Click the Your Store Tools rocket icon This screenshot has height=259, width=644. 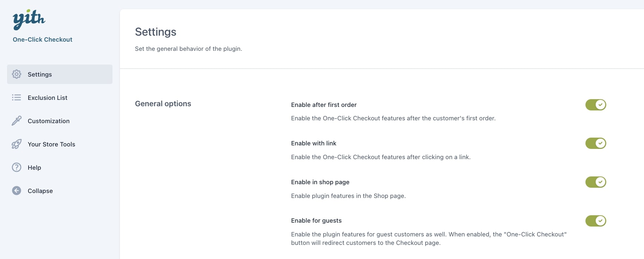[x=17, y=144]
